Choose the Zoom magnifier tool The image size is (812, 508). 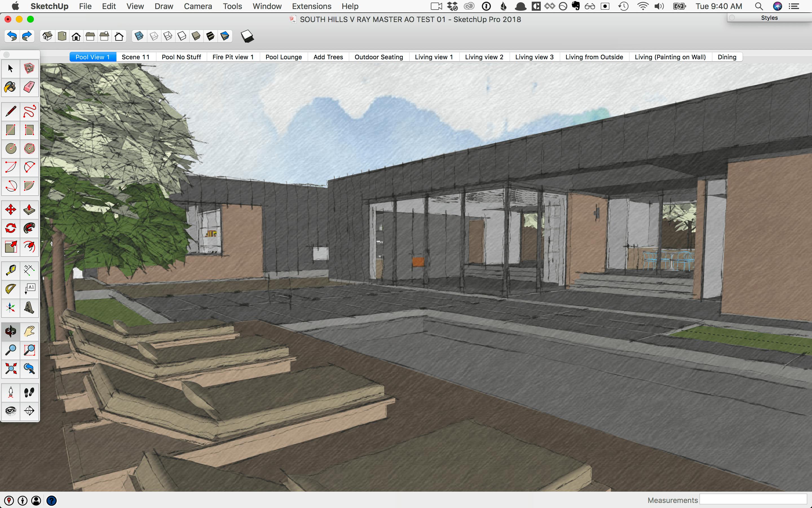click(x=11, y=350)
